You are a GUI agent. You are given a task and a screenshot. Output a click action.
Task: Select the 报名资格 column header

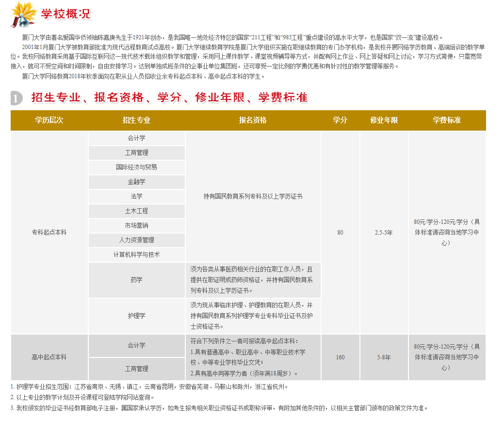[x=253, y=120]
